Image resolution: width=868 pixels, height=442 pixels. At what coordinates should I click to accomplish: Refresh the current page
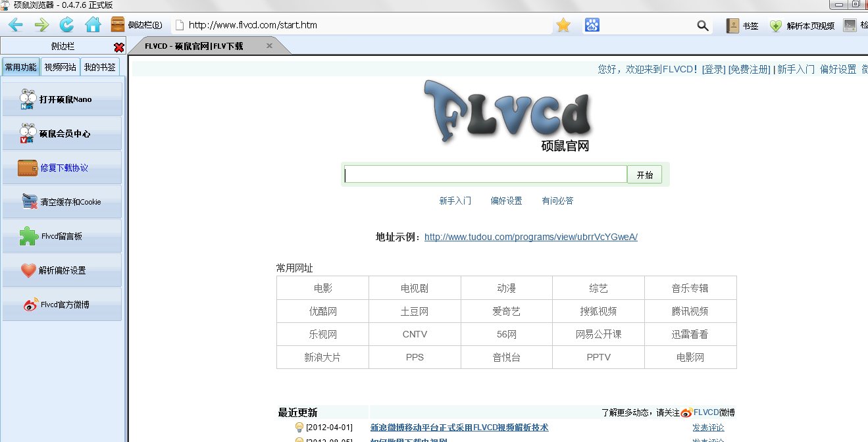[x=67, y=24]
